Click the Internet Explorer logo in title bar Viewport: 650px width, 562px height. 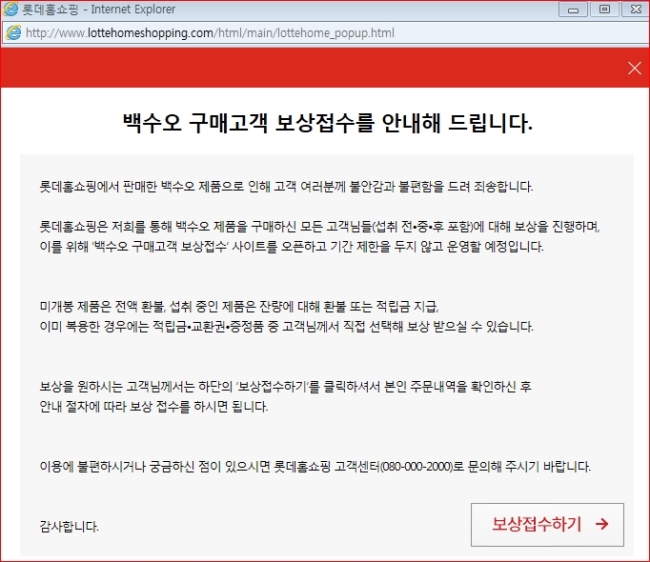[10, 9]
